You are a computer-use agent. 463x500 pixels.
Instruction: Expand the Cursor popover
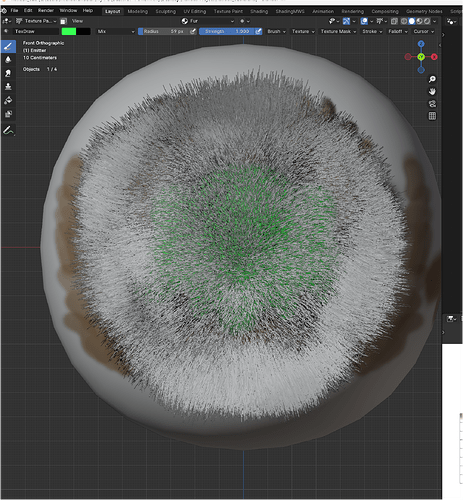(424, 31)
